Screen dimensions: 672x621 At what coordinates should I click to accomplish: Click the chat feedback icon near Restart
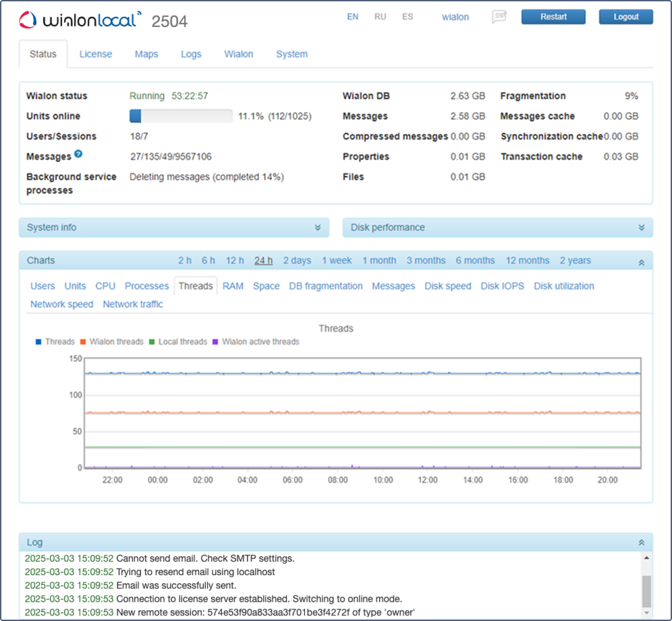pos(499,17)
